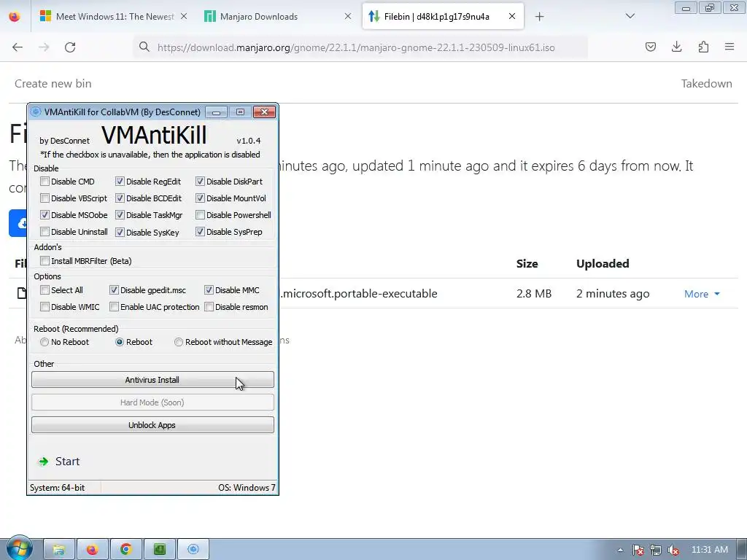747x560 pixels.
Task: Check the Disable WMIC checkbox
Action: 44,307
